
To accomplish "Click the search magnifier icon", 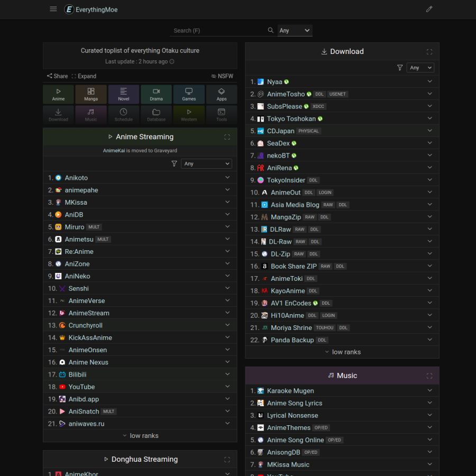I will click(x=270, y=30).
